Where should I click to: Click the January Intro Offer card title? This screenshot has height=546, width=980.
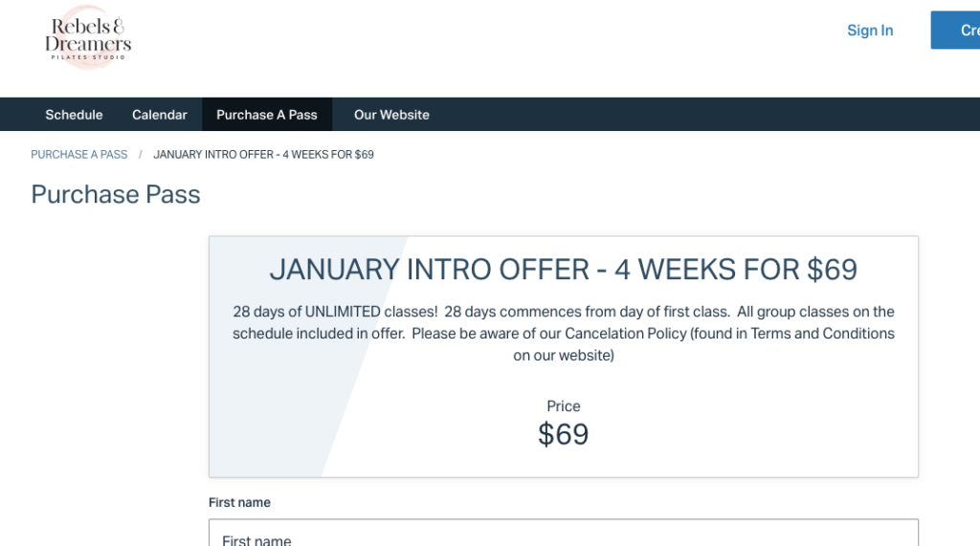point(563,270)
